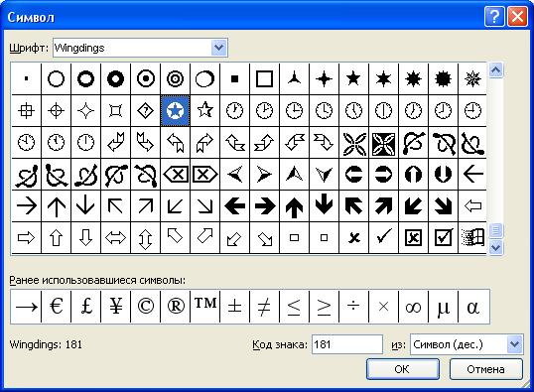Choose the hollow left-right double arrow
Screen dimensions: 534x392
(116, 238)
